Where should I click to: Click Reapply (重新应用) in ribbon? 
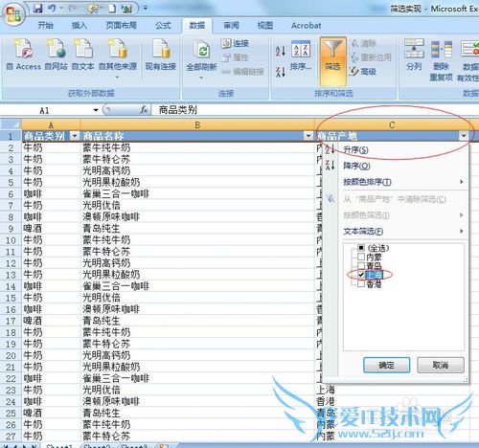click(x=371, y=57)
